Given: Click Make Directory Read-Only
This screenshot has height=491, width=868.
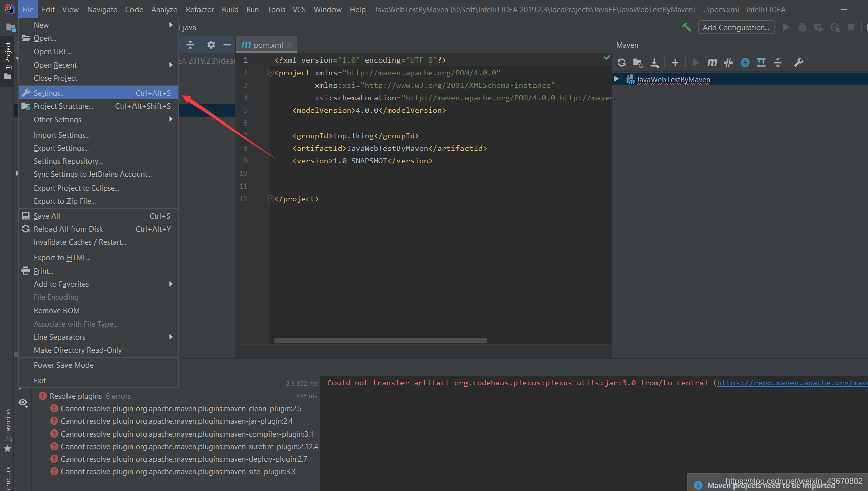Looking at the screenshot, I should pyautogui.click(x=98, y=350).
